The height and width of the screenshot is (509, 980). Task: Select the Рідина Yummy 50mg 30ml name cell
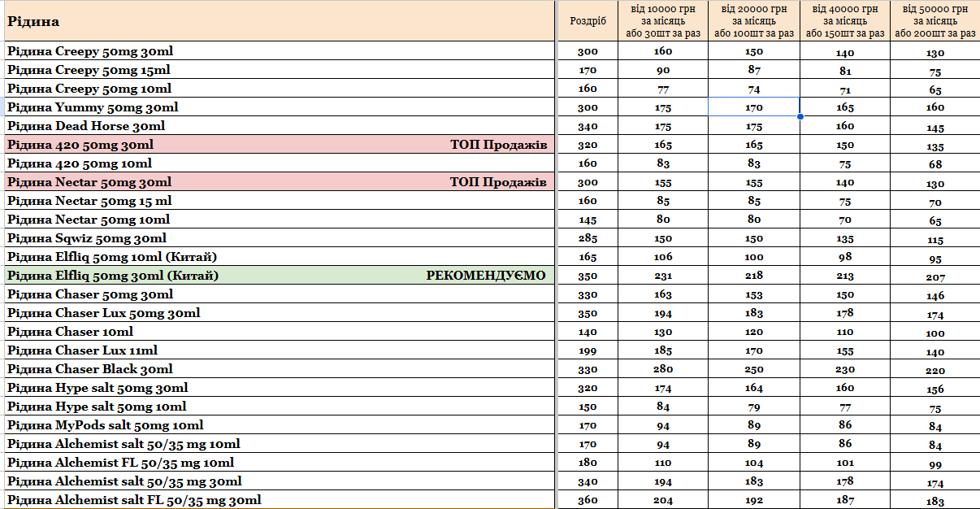point(93,107)
